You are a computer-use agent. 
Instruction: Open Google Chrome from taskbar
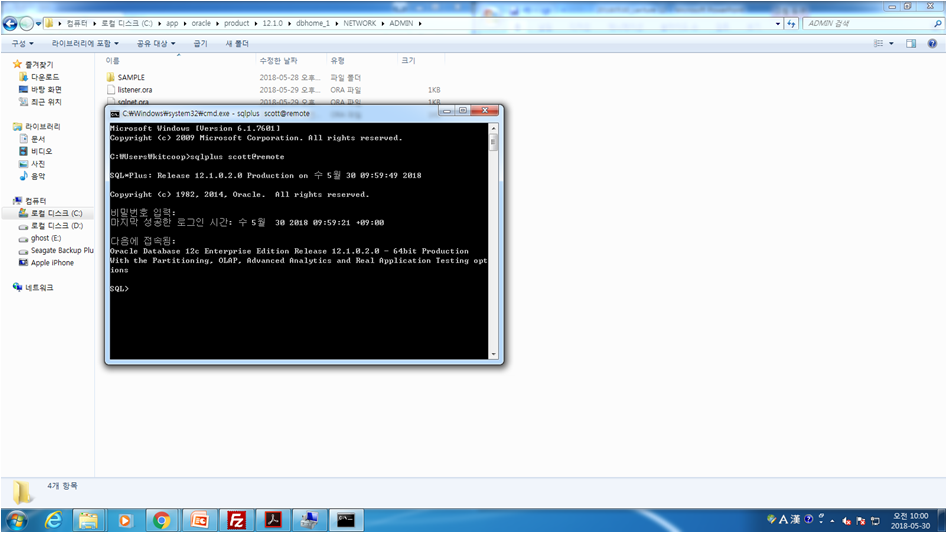(x=161, y=520)
